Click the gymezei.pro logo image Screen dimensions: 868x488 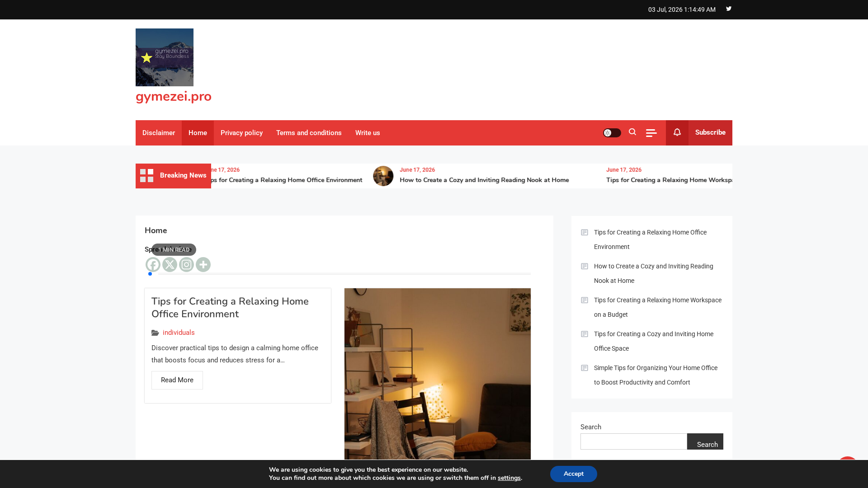coord(165,57)
